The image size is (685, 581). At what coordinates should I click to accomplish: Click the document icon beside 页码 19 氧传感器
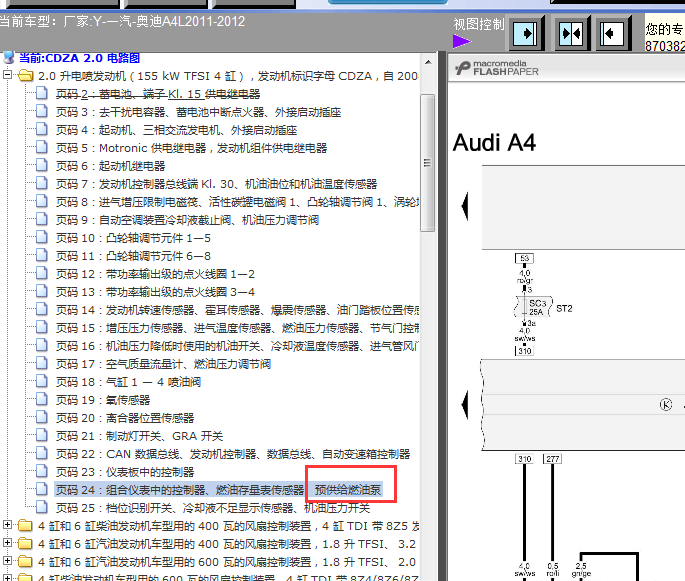pos(42,399)
